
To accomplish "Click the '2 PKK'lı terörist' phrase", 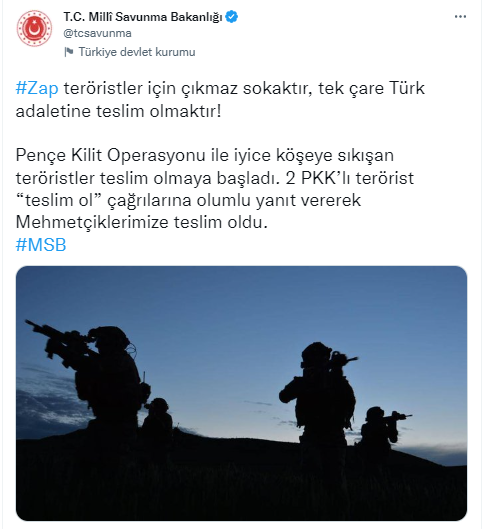I will (x=350, y=178).
